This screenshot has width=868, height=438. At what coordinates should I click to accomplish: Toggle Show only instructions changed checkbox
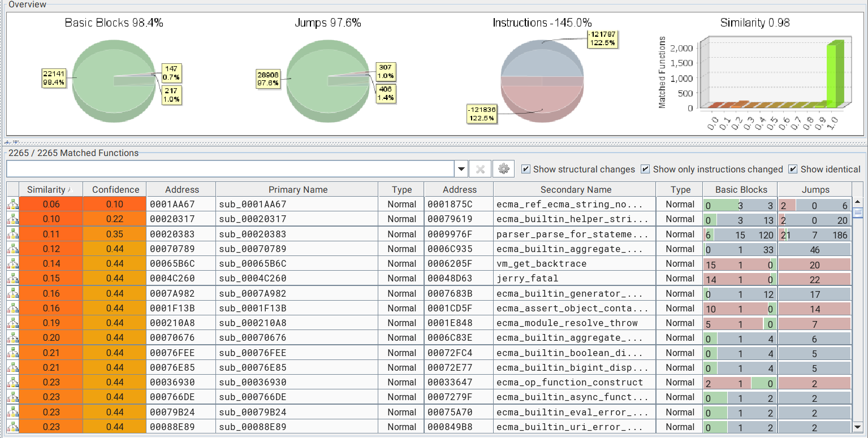(x=645, y=170)
